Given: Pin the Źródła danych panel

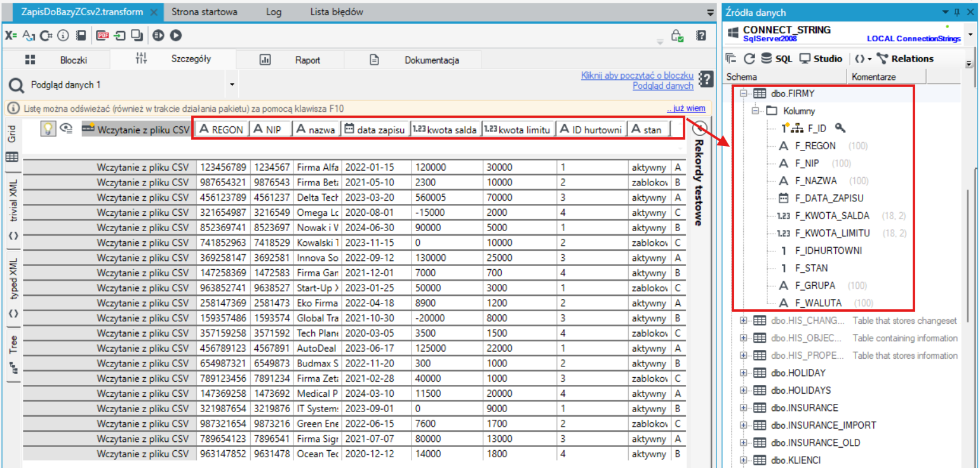Looking at the screenshot, I should (x=958, y=12).
